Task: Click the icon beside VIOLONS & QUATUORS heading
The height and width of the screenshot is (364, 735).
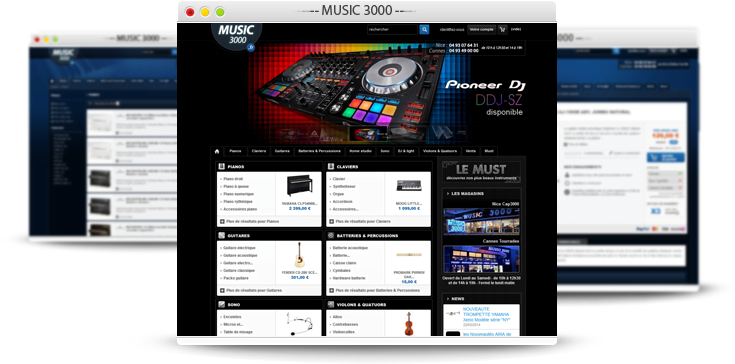Action: [331, 304]
